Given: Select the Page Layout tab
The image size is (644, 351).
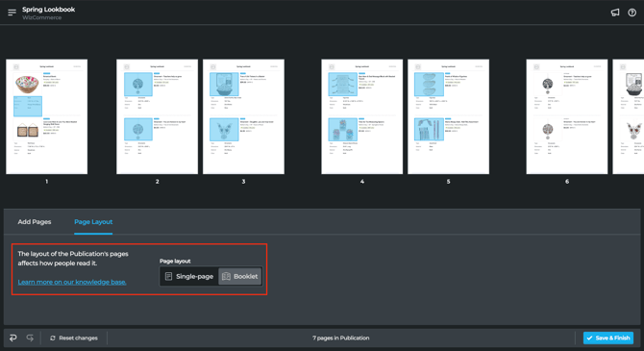Looking at the screenshot, I should click(x=93, y=221).
